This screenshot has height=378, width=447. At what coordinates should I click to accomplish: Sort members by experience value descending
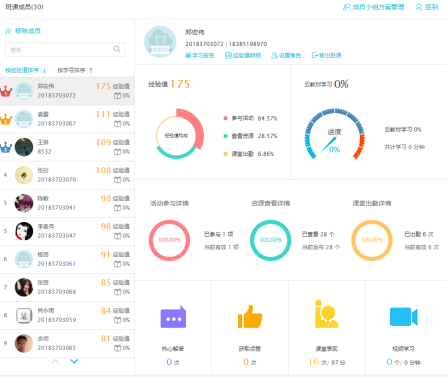coord(26,70)
